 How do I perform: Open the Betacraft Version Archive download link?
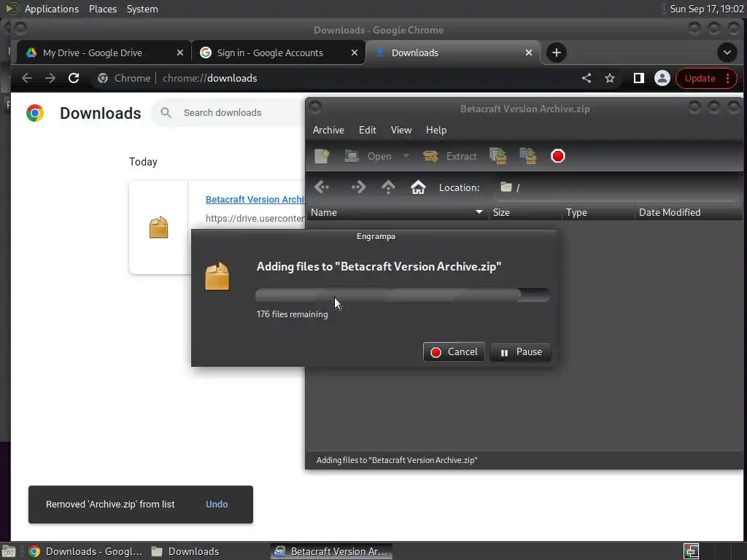point(255,200)
